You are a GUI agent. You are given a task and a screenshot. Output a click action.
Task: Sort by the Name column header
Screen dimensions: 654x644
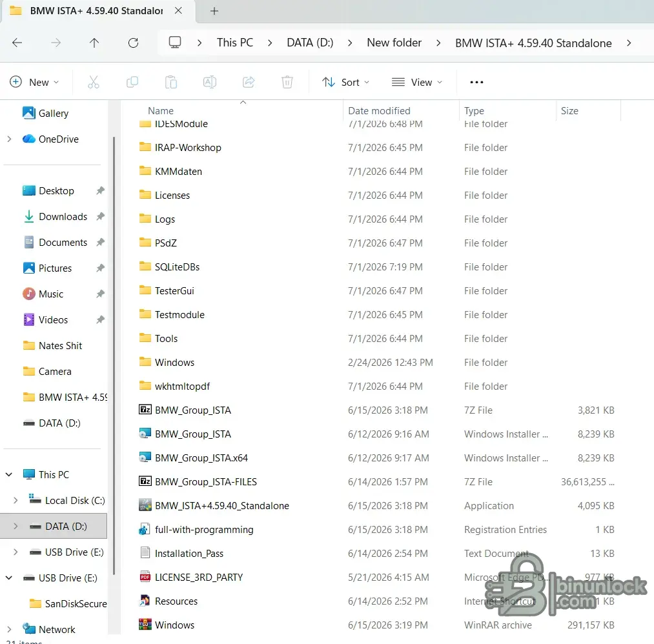(161, 111)
